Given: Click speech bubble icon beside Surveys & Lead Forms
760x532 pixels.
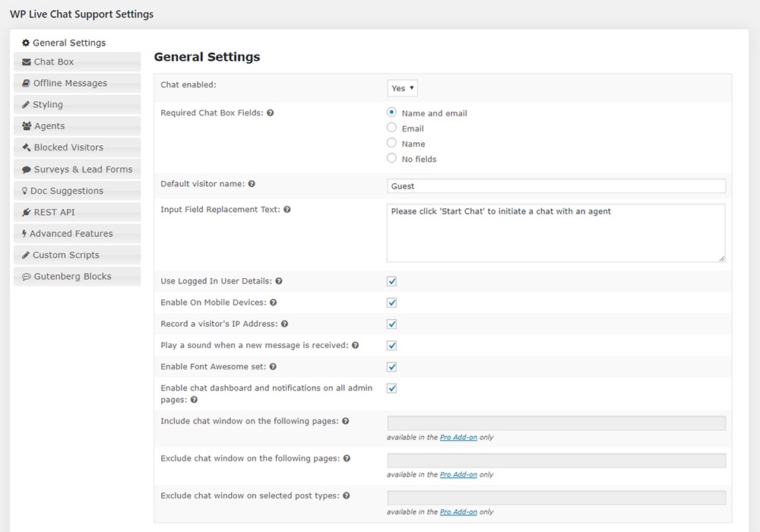Looking at the screenshot, I should tap(27, 169).
